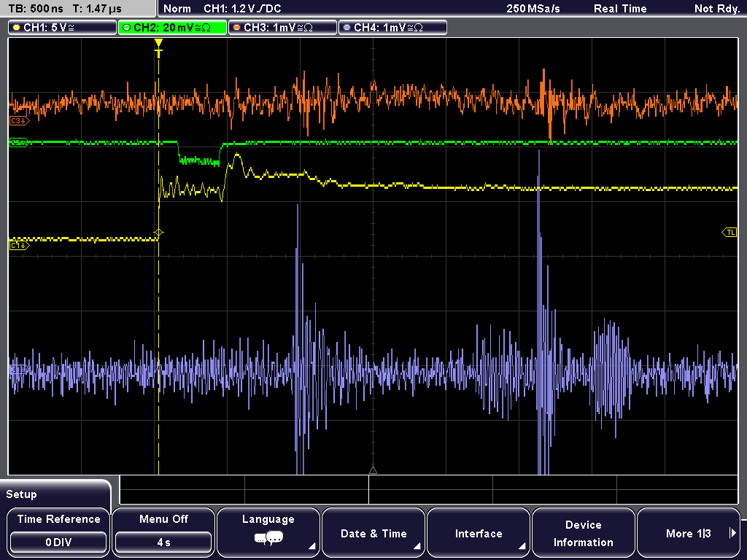
Task: Click the Norm trigger mode label
Action: pos(177,9)
